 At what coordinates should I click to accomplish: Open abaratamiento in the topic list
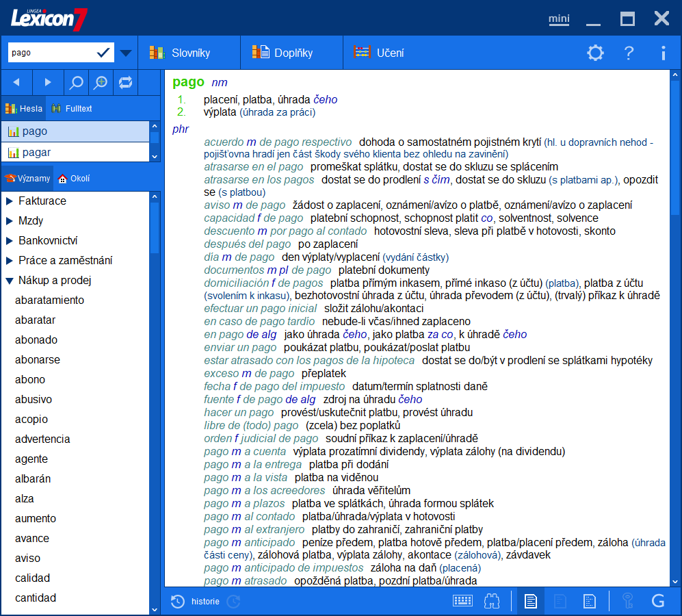(49, 300)
